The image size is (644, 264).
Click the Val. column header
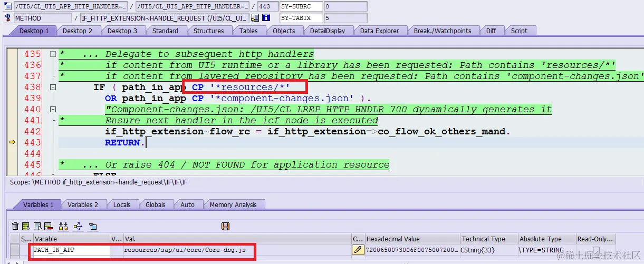tap(236, 239)
